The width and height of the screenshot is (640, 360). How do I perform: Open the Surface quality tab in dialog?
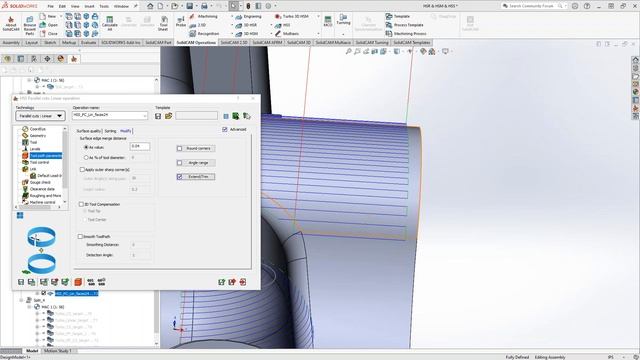click(89, 131)
